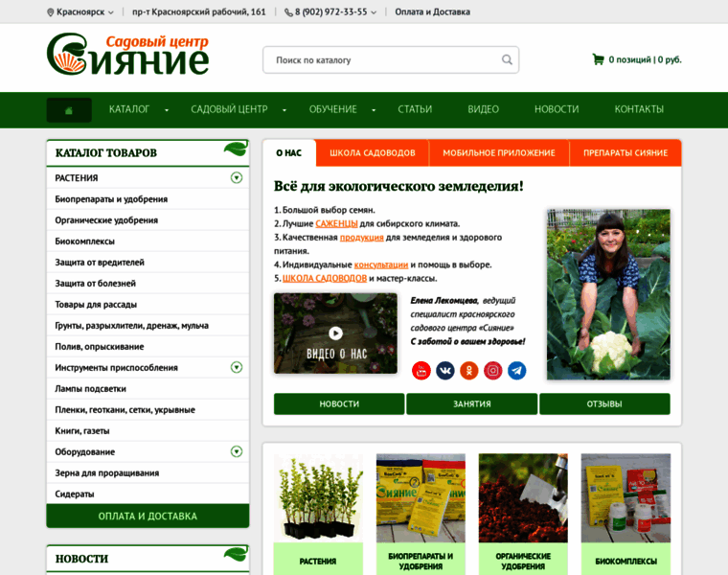Expand Инструменты приспособления category arrow
This screenshot has width=728, height=575.
tap(237, 367)
